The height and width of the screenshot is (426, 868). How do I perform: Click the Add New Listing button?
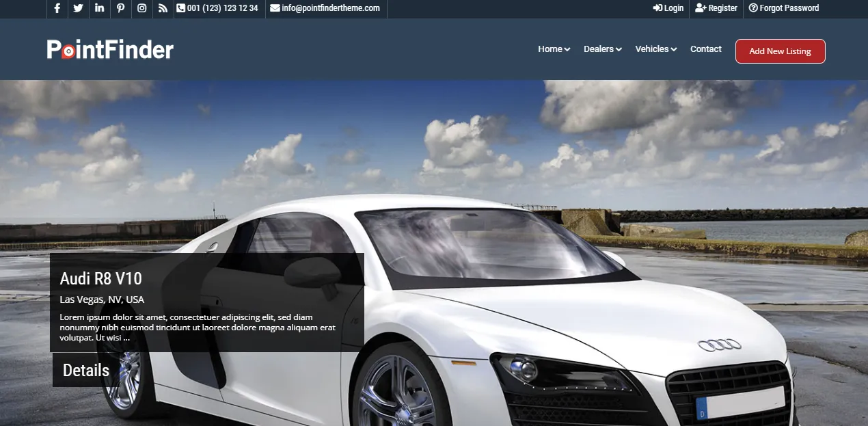click(781, 51)
